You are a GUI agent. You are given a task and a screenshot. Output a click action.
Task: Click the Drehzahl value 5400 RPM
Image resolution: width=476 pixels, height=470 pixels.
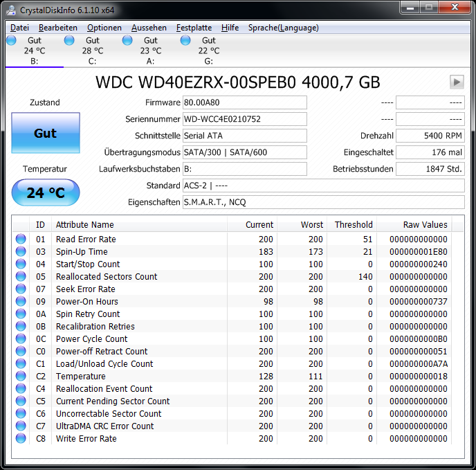click(430, 136)
